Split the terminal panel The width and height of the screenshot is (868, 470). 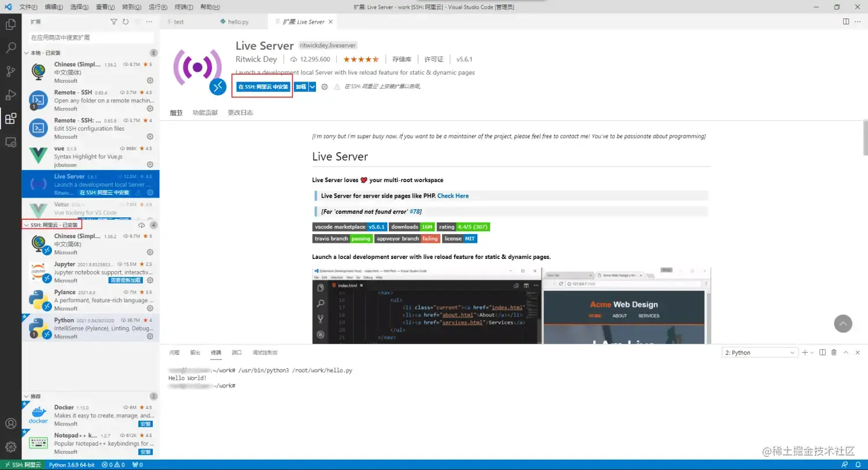822,352
